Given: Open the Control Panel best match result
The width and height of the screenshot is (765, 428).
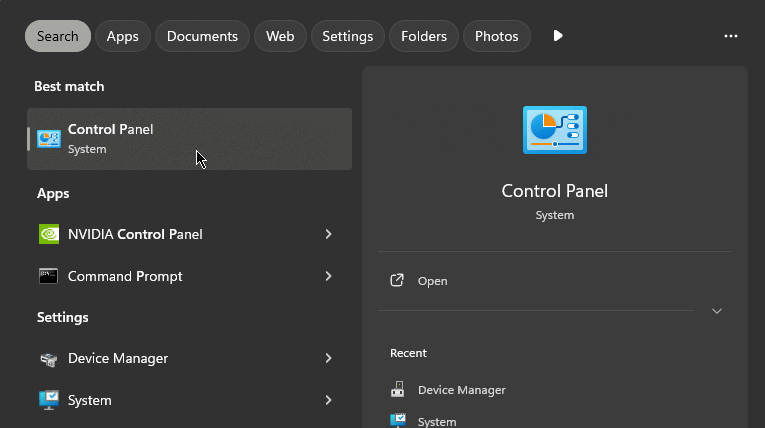Looking at the screenshot, I should [189, 139].
